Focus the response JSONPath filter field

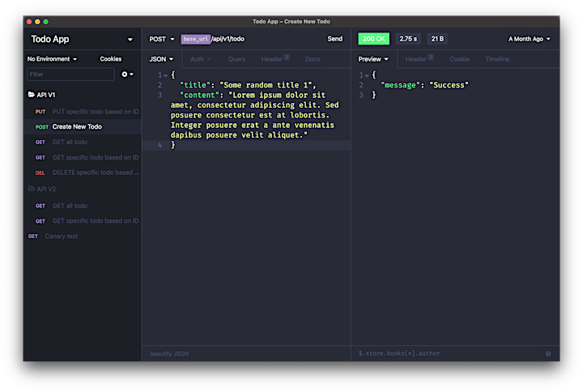[x=448, y=354]
